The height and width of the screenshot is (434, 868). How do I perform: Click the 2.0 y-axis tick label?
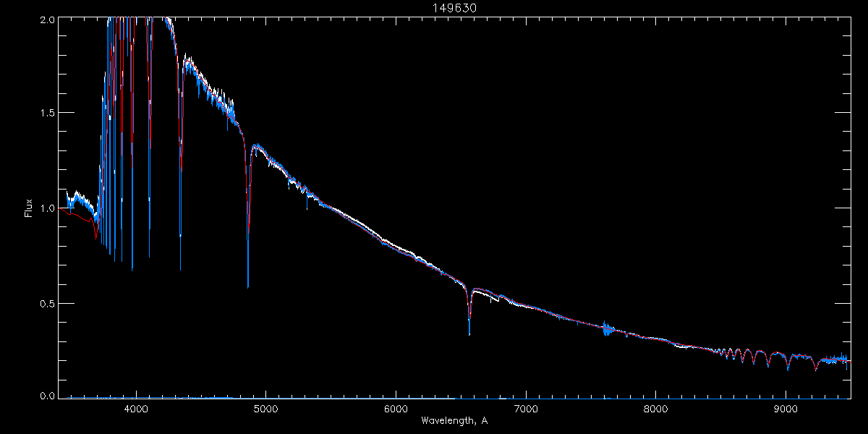coord(46,19)
